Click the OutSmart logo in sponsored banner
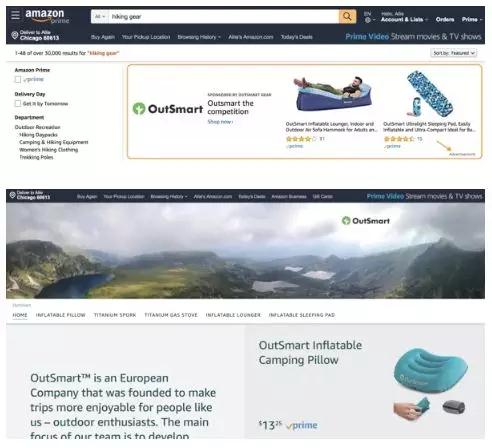Screen dimensions: 492x448 click(x=168, y=109)
